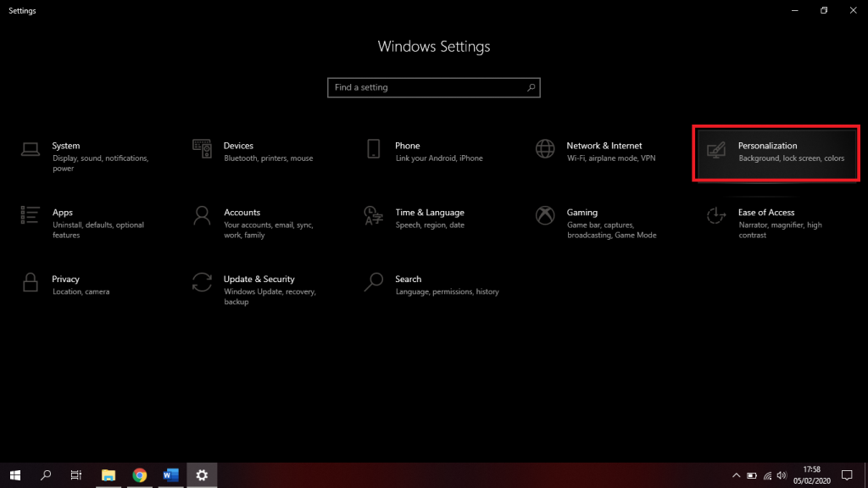Select the Update & Security refresh icon
Screen dimensions: 868x488
point(202,282)
